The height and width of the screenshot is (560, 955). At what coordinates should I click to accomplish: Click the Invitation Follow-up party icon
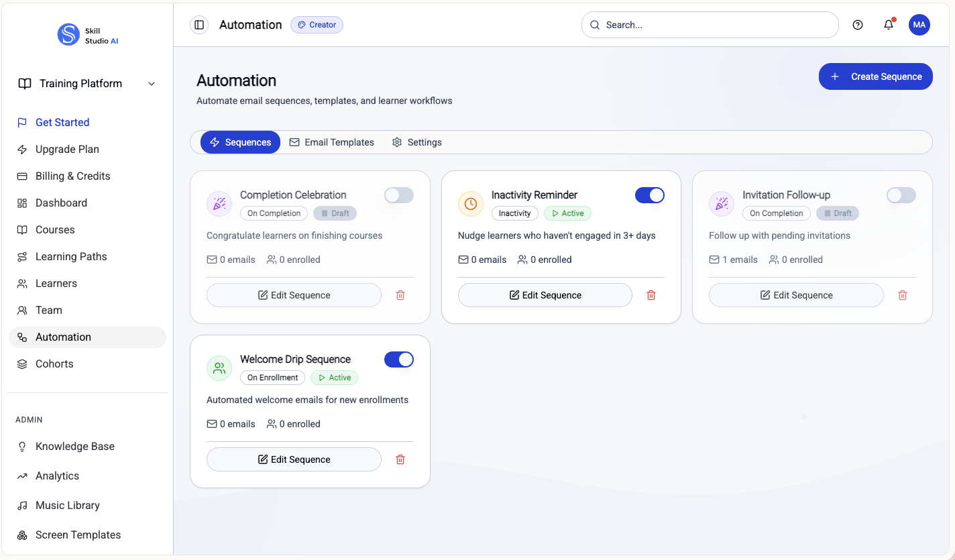[x=722, y=204]
